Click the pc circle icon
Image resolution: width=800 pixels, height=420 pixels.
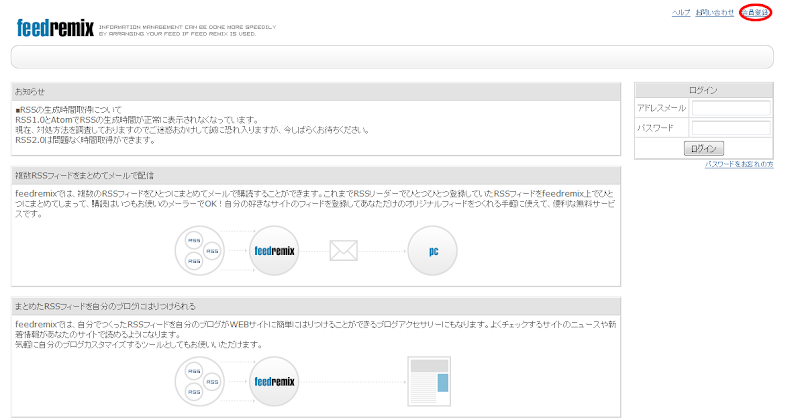click(433, 251)
